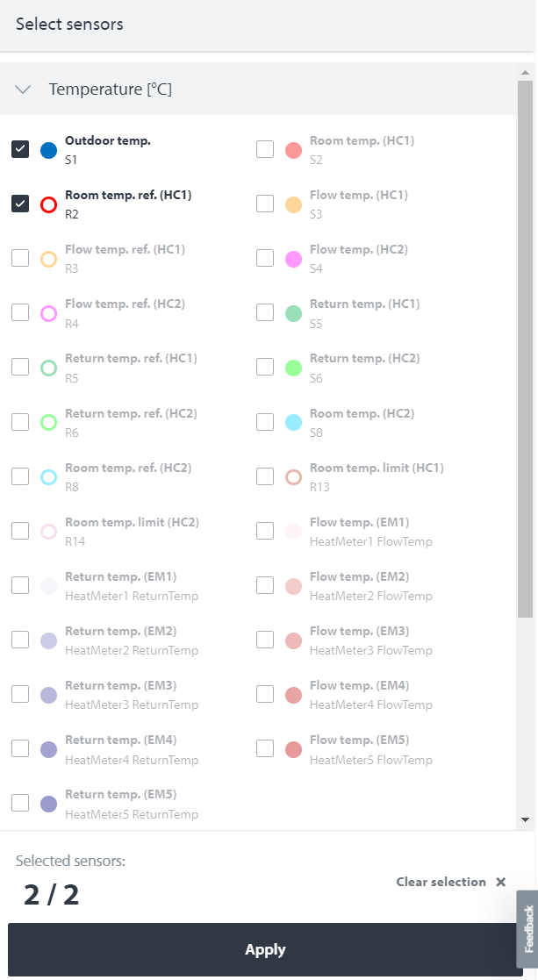Click the pink dot beside Room temp. (HC1) S2
This screenshot has width=538, height=980.
294,150
